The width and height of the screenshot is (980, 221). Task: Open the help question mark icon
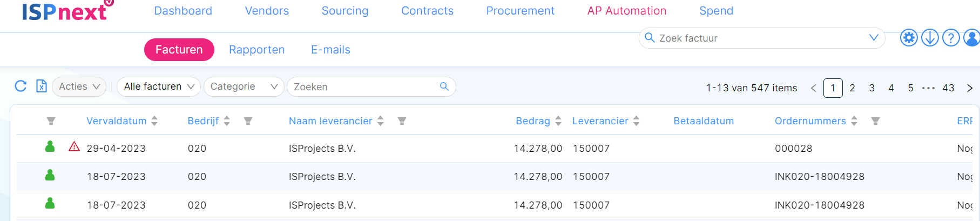click(x=951, y=38)
